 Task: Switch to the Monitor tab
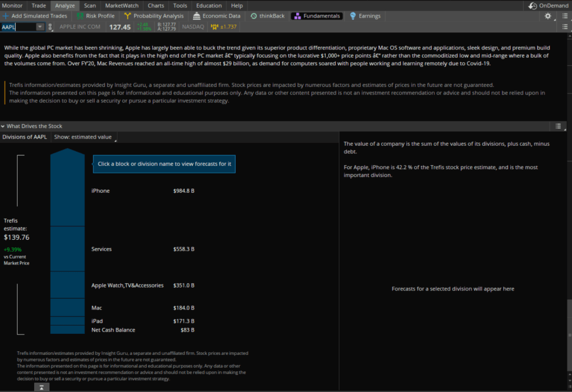pyautogui.click(x=12, y=5)
